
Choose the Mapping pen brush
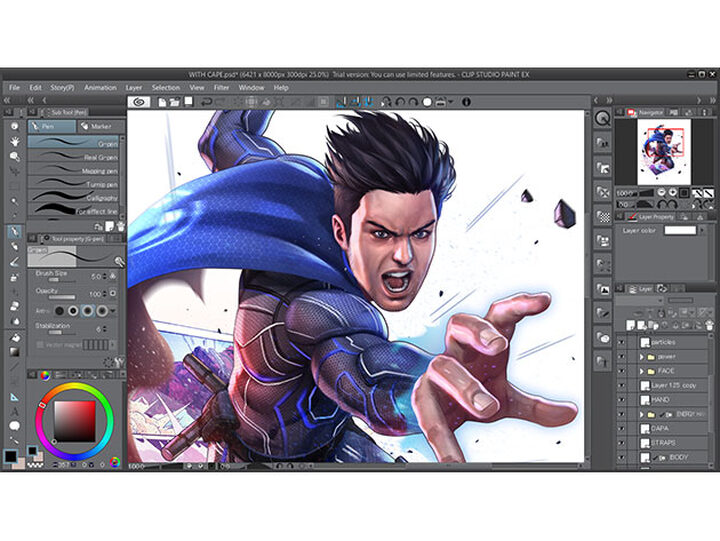pyautogui.click(x=73, y=171)
